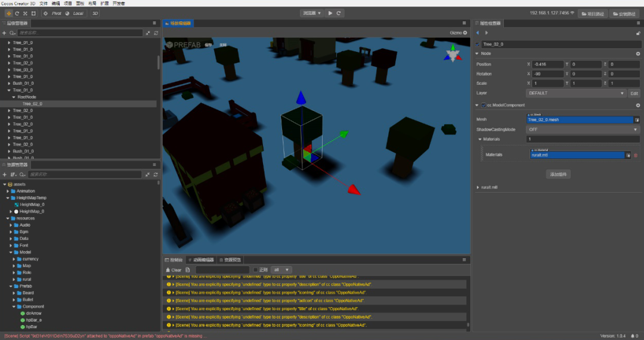
Task: Add a new node with hierarchy plus icon
Action: click(x=5, y=33)
